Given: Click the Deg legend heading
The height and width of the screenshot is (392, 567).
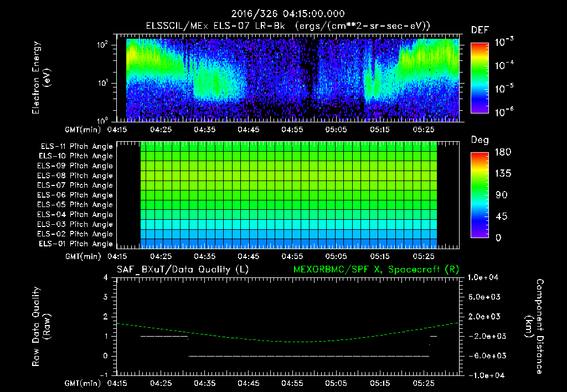Looking at the screenshot, I should coord(480,140).
